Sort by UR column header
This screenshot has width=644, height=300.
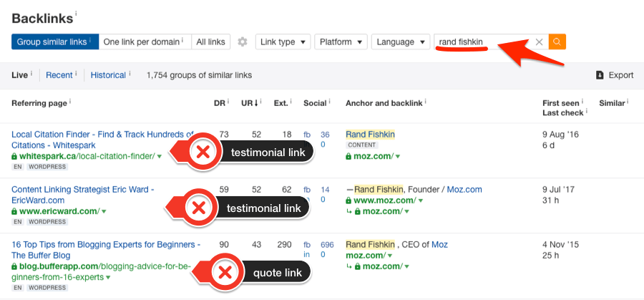249,103
